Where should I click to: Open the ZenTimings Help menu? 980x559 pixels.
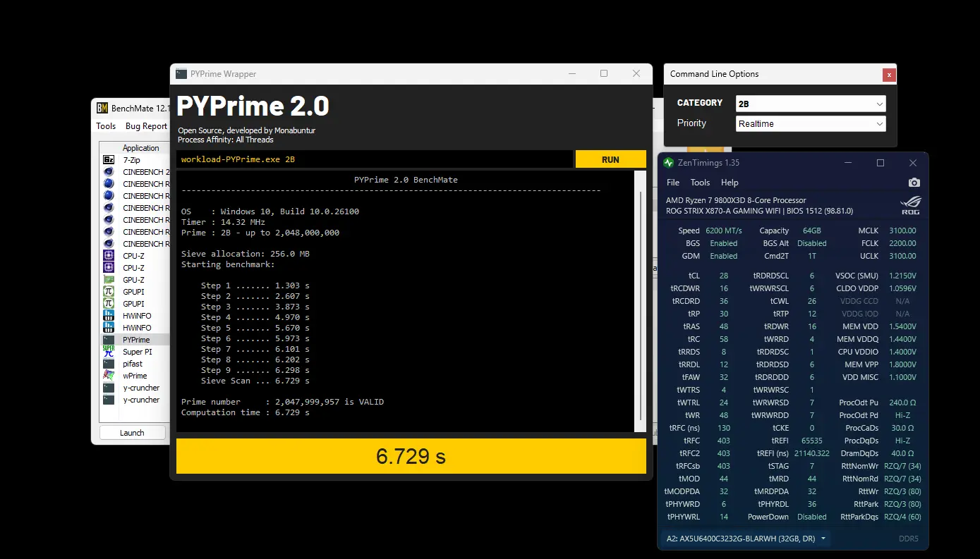click(x=730, y=183)
